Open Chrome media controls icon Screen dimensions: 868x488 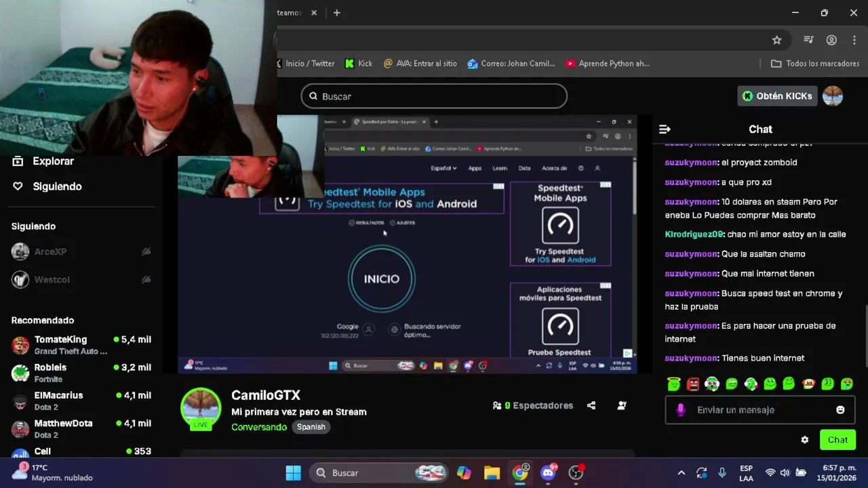pos(808,40)
